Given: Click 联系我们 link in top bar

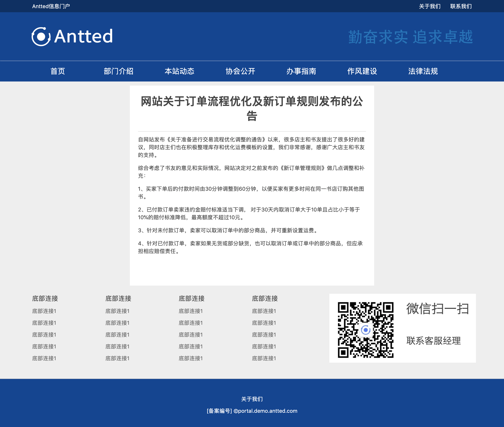Looking at the screenshot, I should [x=461, y=6].
